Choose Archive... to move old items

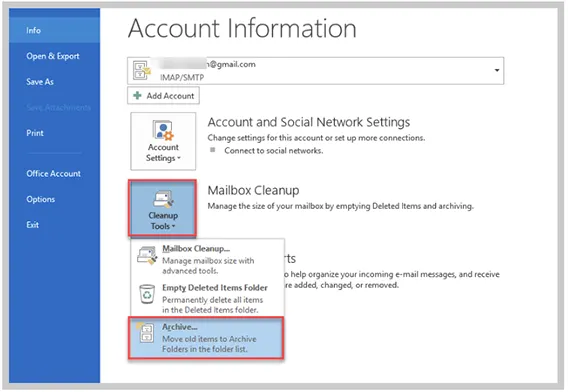[206, 338]
